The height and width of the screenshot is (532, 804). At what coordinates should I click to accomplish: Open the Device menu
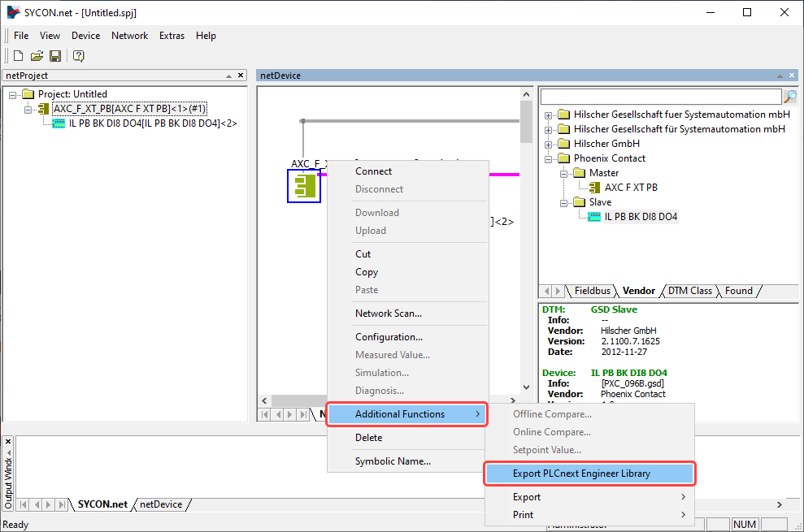[85, 36]
